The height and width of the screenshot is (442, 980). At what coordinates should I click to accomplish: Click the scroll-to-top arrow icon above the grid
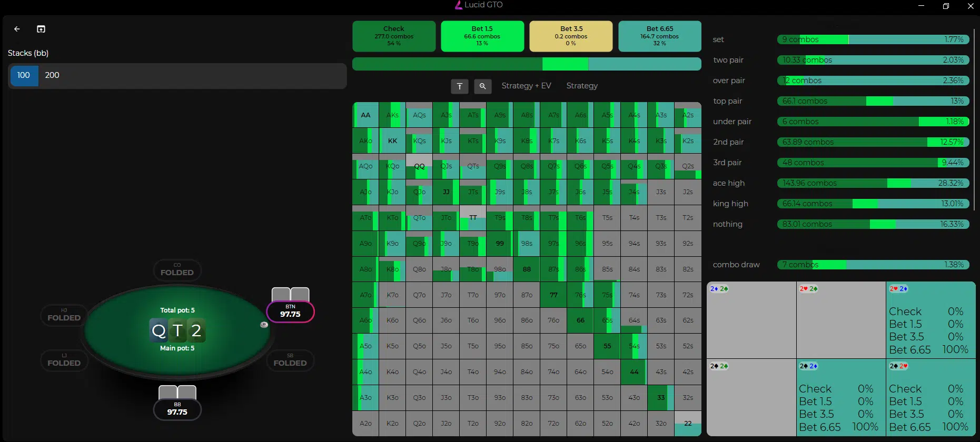[459, 86]
